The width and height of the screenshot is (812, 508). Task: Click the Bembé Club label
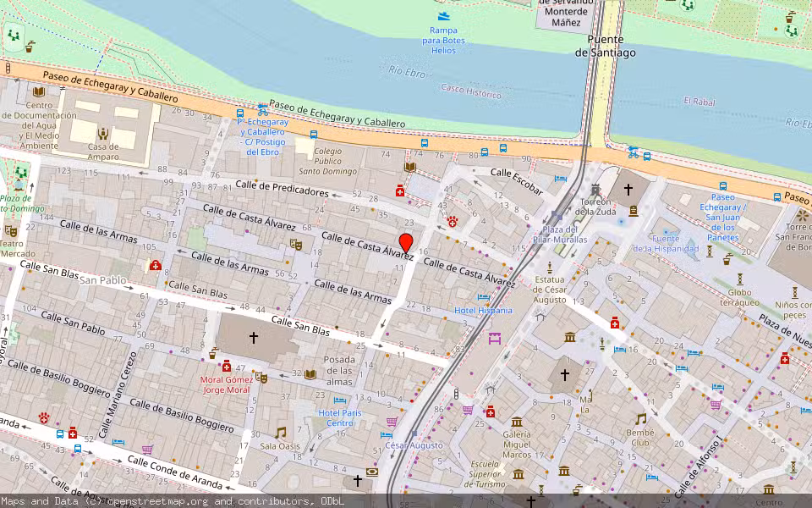tap(640, 438)
